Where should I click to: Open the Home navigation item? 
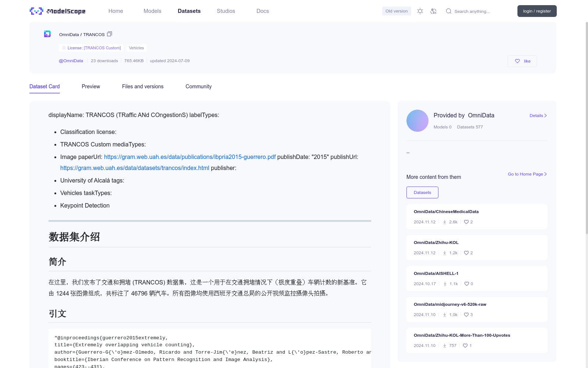[x=116, y=11]
